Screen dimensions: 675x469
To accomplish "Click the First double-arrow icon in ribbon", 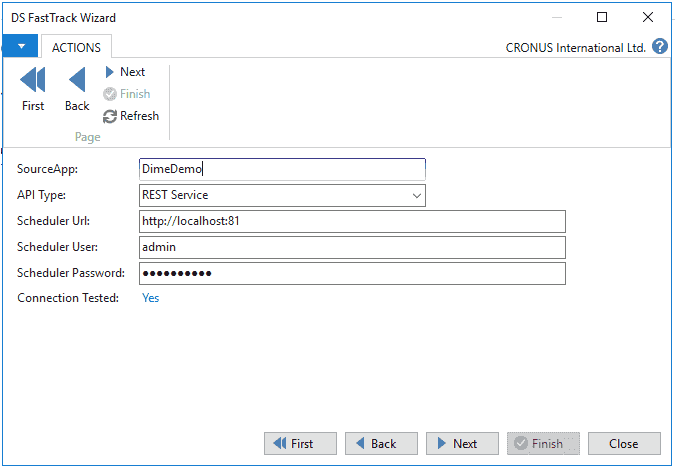I will pos(33,80).
